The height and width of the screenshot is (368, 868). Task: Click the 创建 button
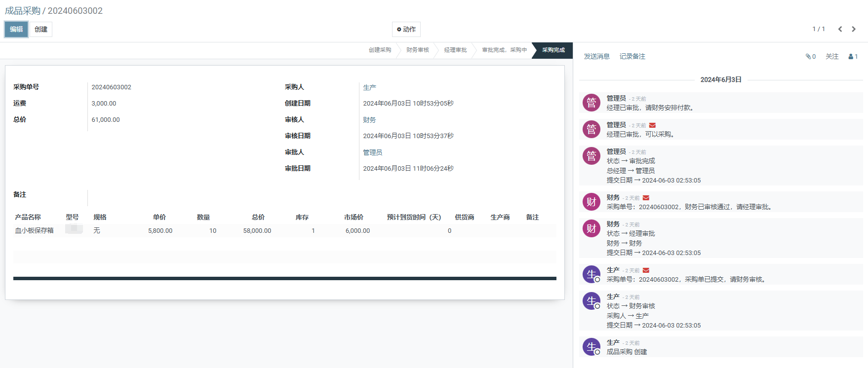click(41, 30)
